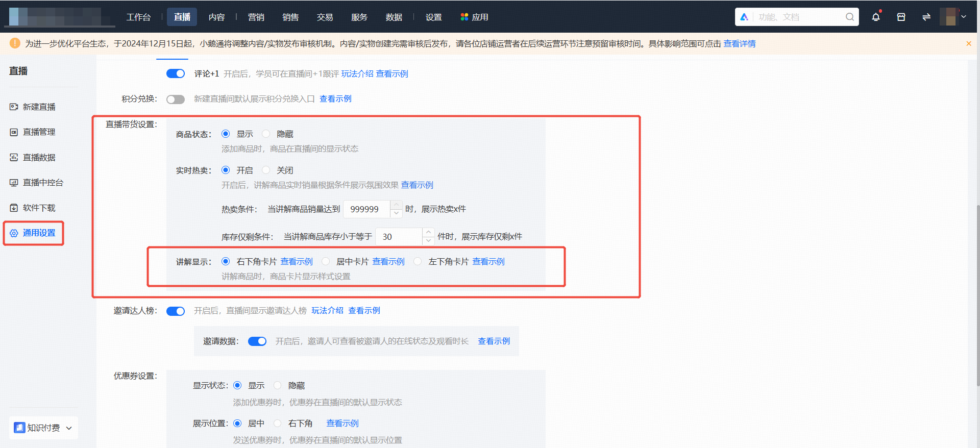This screenshot has width=980, height=448.
Task: Click the 直播中控台 monitor icon
Action: point(14,183)
